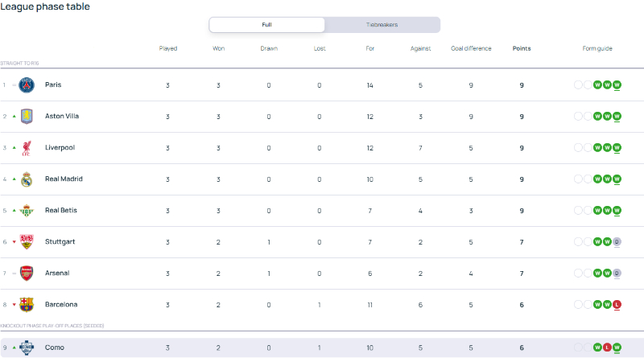This screenshot has height=362, width=644.
Task: Open the Stuttgart team link
Action: [60, 242]
